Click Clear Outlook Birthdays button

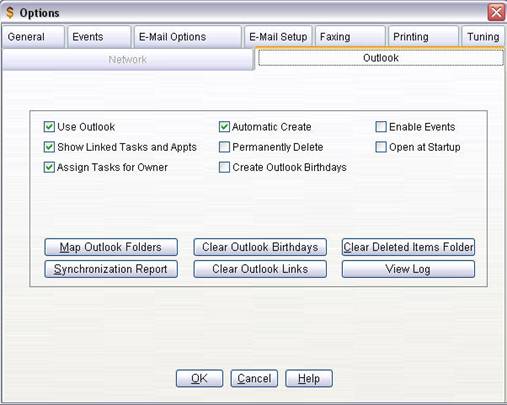260,247
